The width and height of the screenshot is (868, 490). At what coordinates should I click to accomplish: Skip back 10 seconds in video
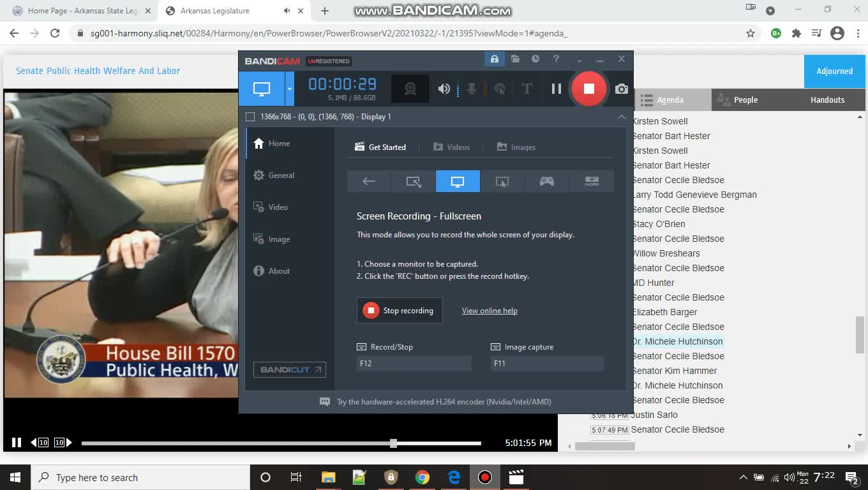[40, 442]
